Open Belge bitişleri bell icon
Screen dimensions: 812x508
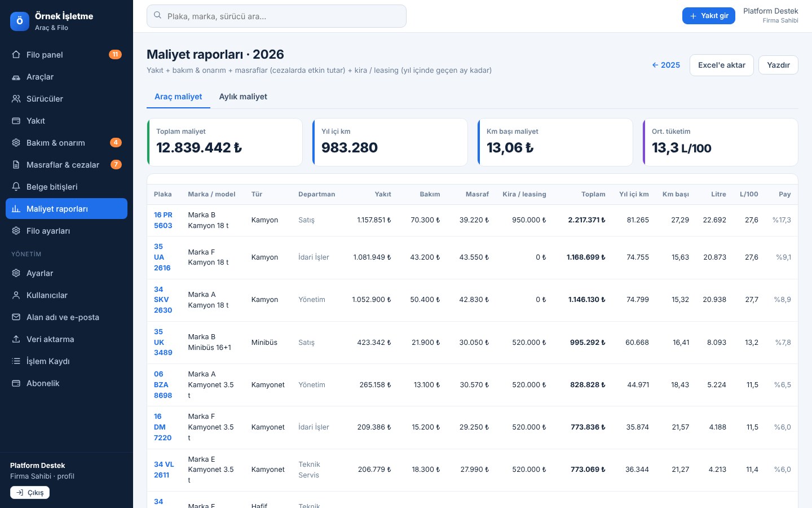tap(16, 187)
